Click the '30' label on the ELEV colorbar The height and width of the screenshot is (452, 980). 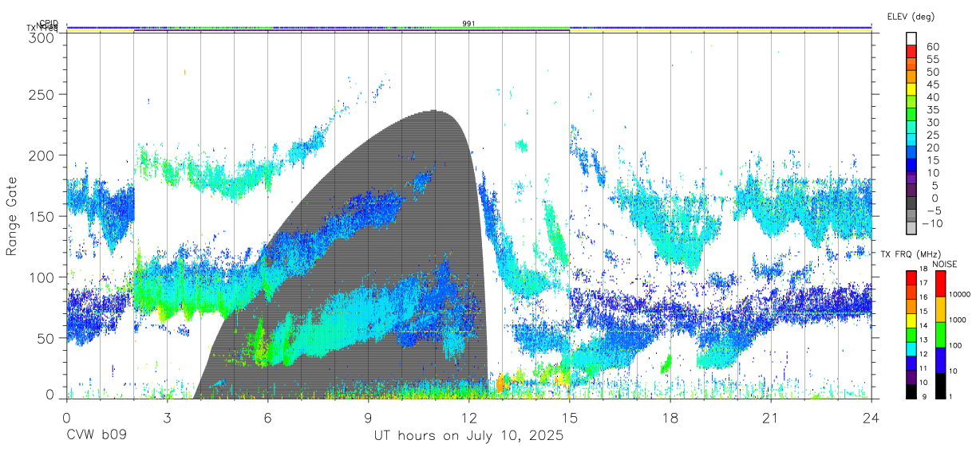[x=933, y=123]
